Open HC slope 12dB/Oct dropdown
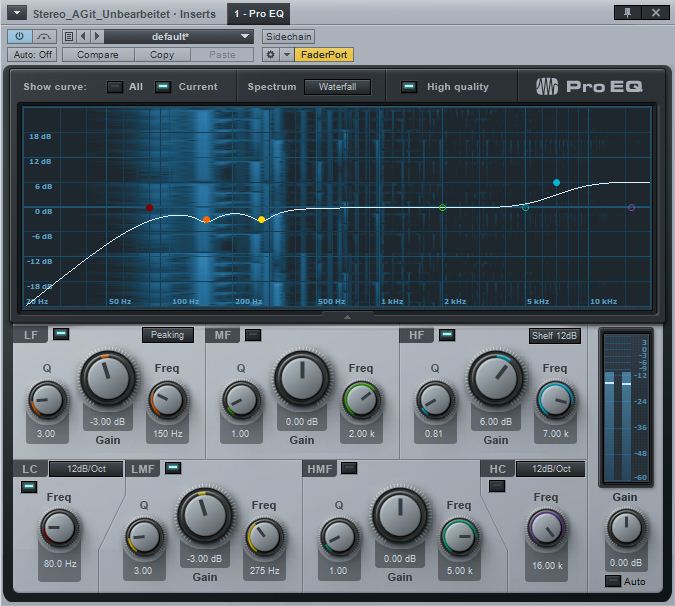This screenshot has height=606, width=675. [551, 469]
